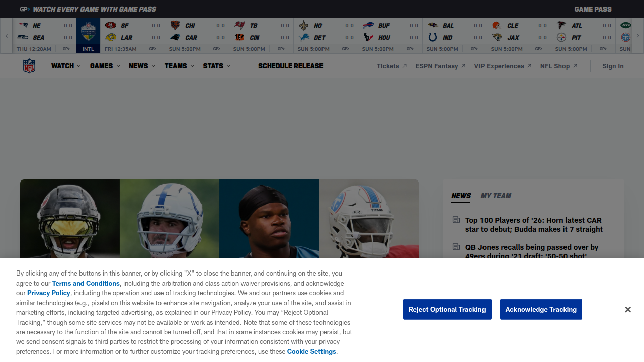Viewport: 644px width, 362px height.
Task: Expand the WATCH dropdown menu
Action: coord(66,66)
